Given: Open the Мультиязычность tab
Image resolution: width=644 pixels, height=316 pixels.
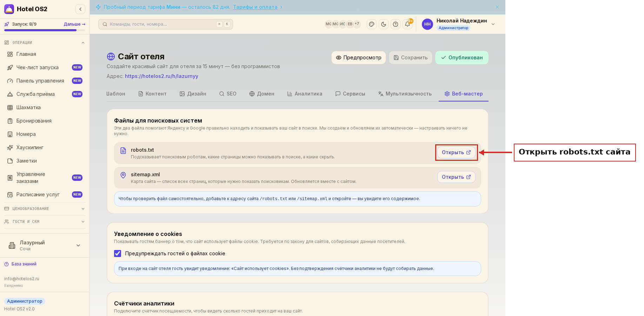Looking at the screenshot, I should click(x=405, y=94).
